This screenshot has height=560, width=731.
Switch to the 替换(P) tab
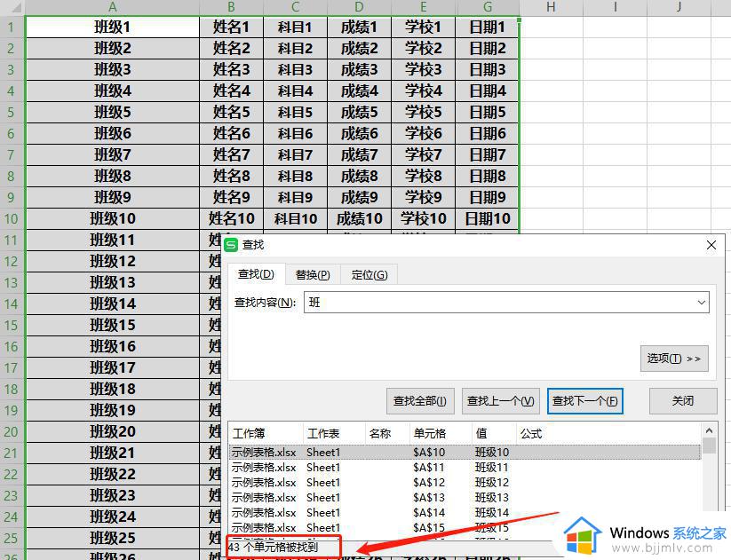(x=313, y=275)
